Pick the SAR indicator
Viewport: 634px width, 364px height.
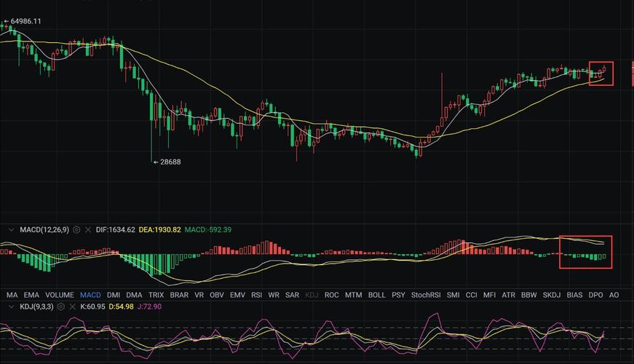292,295
